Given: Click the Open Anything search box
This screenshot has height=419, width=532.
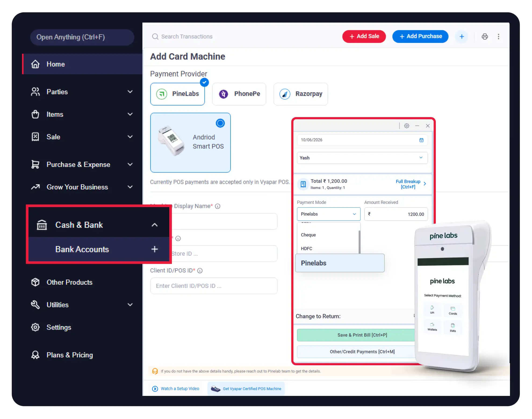Looking at the screenshot, I should (82, 37).
